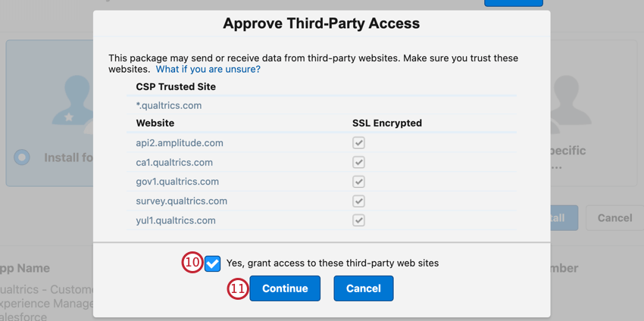Select the dimmed Install for radio button
The image size is (644, 321).
pyautogui.click(x=23, y=157)
